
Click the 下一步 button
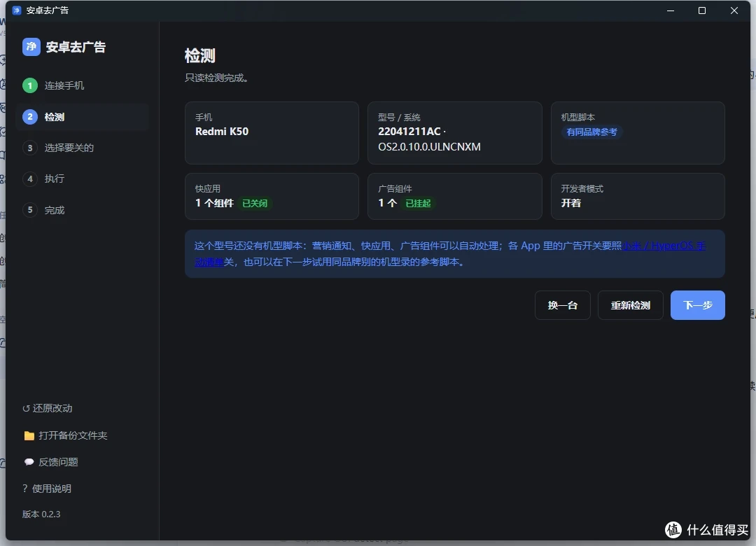tap(698, 305)
